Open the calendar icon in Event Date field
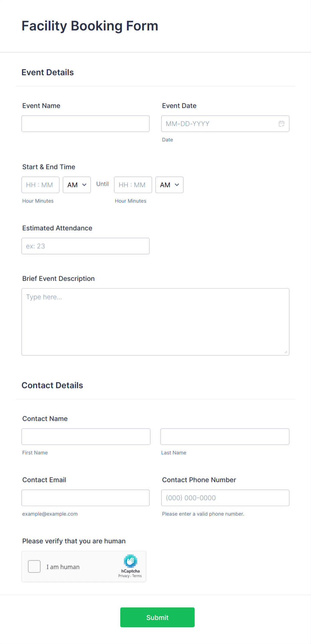Viewport: 311px width, 644px height. (x=282, y=123)
